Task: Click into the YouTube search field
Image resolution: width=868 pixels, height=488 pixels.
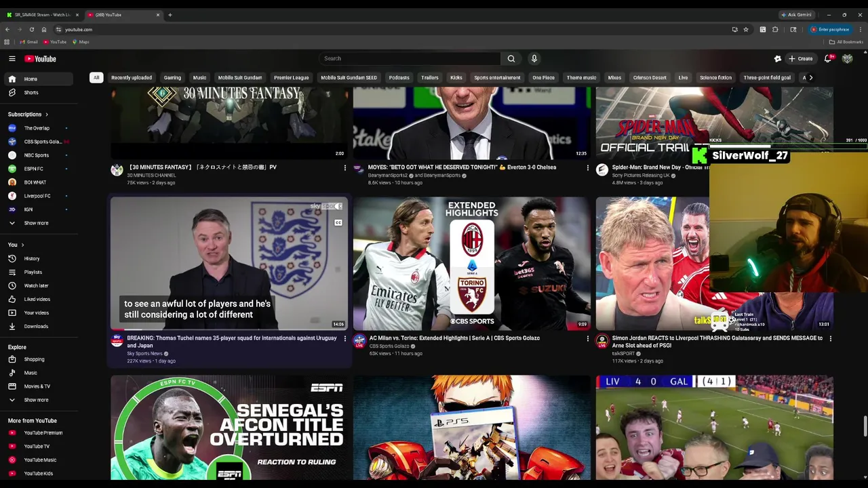Action: (x=410, y=59)
